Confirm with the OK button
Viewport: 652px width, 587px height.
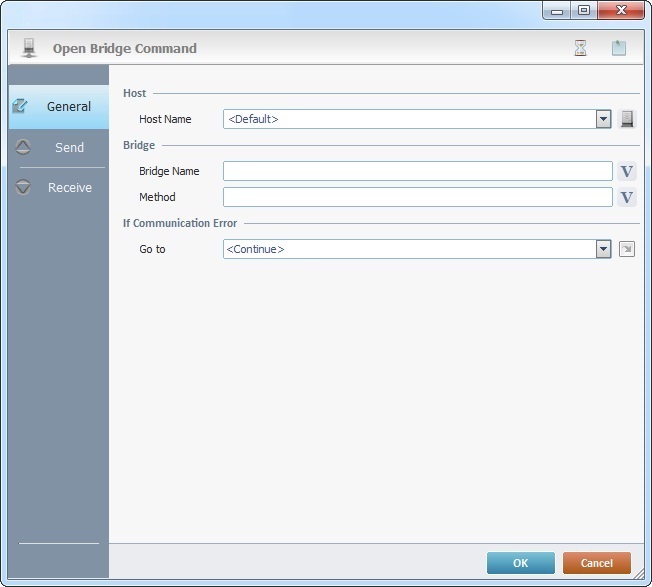(x=520, y=563)
